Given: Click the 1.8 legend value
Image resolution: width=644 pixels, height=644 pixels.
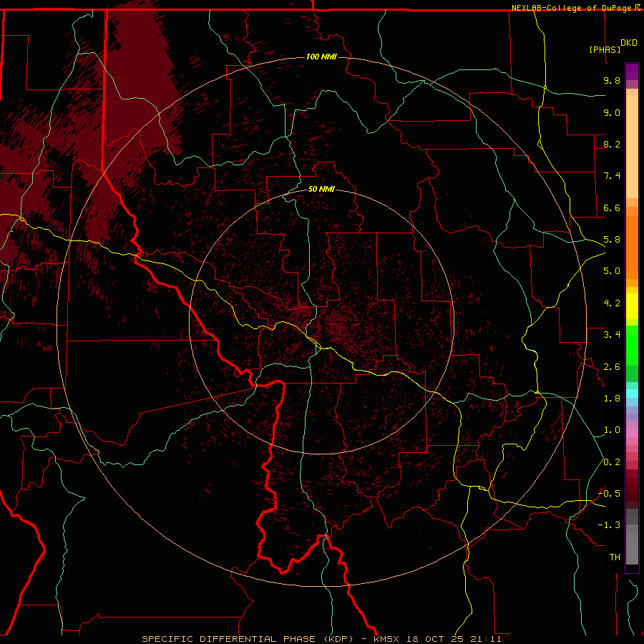Looking at the screenshot, I should [x=612, y=399].
